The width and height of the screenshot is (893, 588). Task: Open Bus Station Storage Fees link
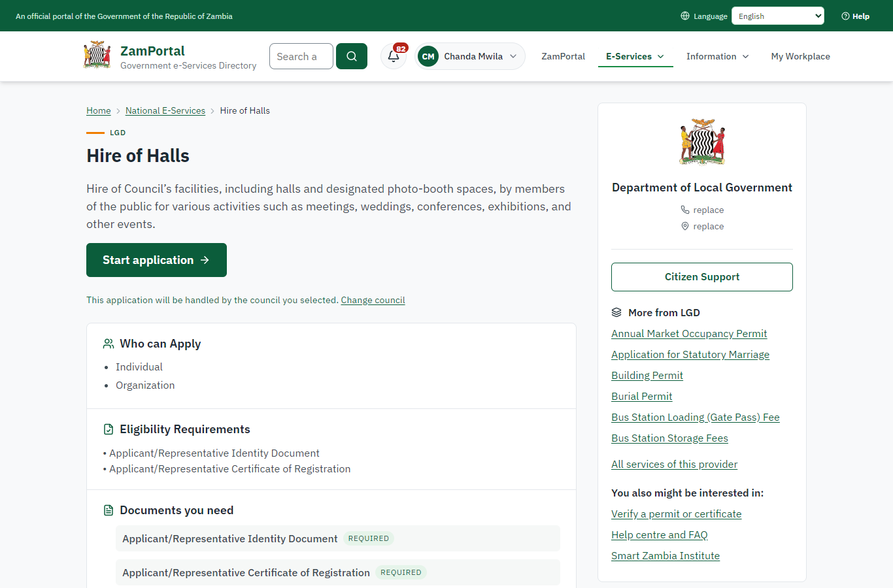[669, 438]
